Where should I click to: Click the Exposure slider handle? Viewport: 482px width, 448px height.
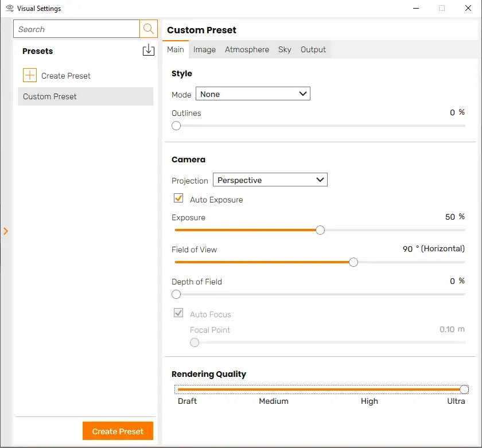(320, 230)
